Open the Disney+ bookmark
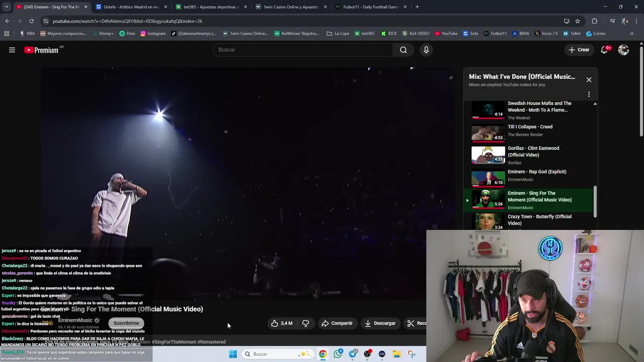The height and width of the screenshot is (362, 644). tap(102, 34)
